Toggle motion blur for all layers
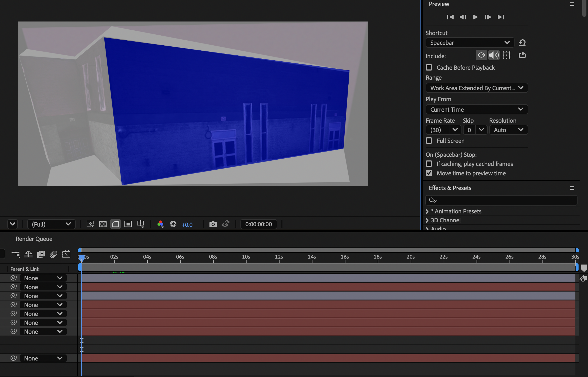Viewport: 588px width, 377px height. 53,254
